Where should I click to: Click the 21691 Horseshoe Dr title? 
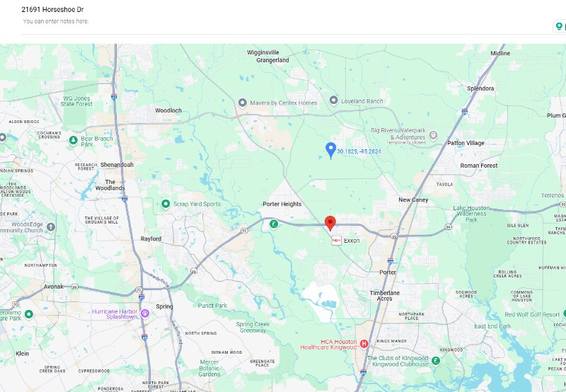(52, 9)
